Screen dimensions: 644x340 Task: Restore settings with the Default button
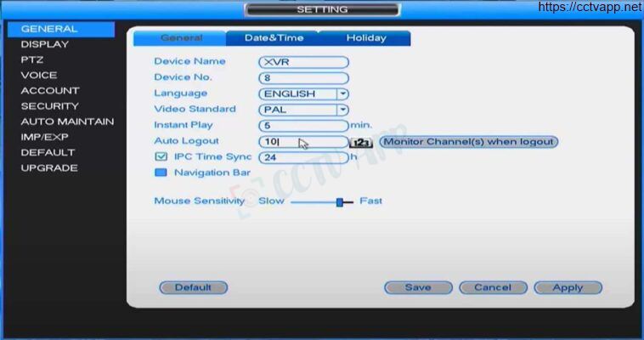pos(193,287)
